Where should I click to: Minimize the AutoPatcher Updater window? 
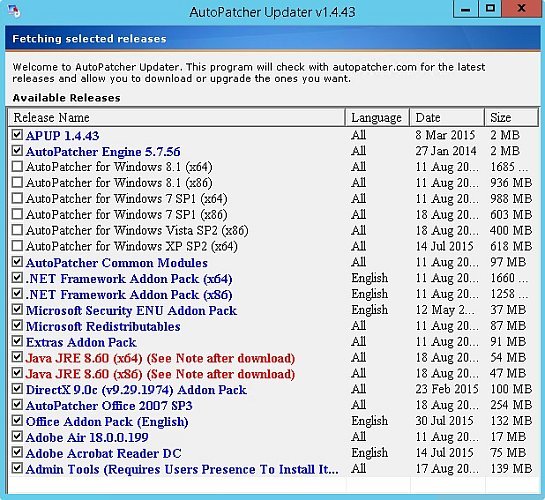[x=466, y=9]
